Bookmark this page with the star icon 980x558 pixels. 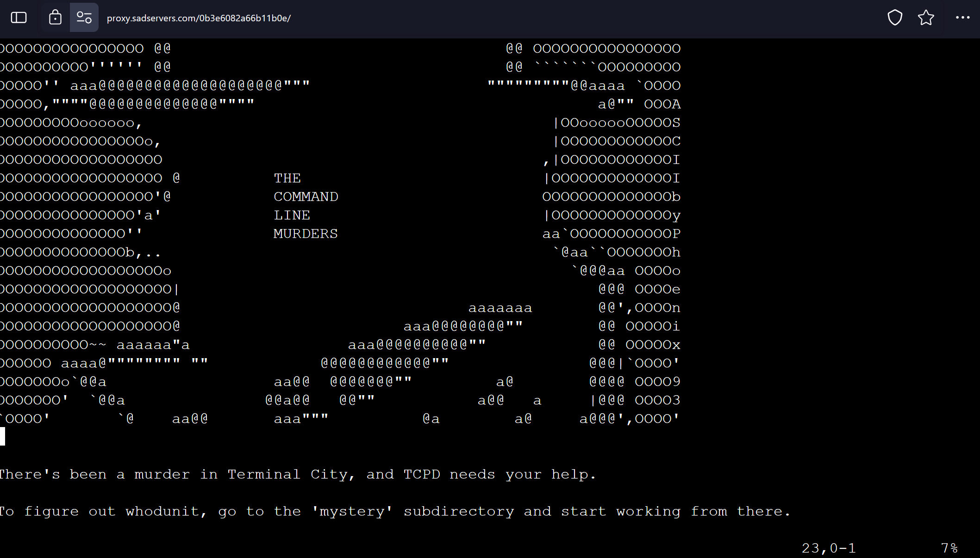click(x=926, y=17)
